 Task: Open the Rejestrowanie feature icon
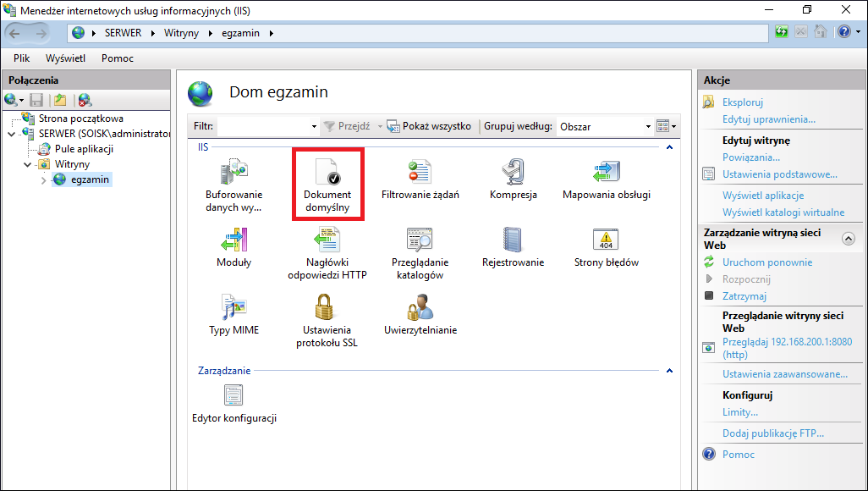click(514, 240)
